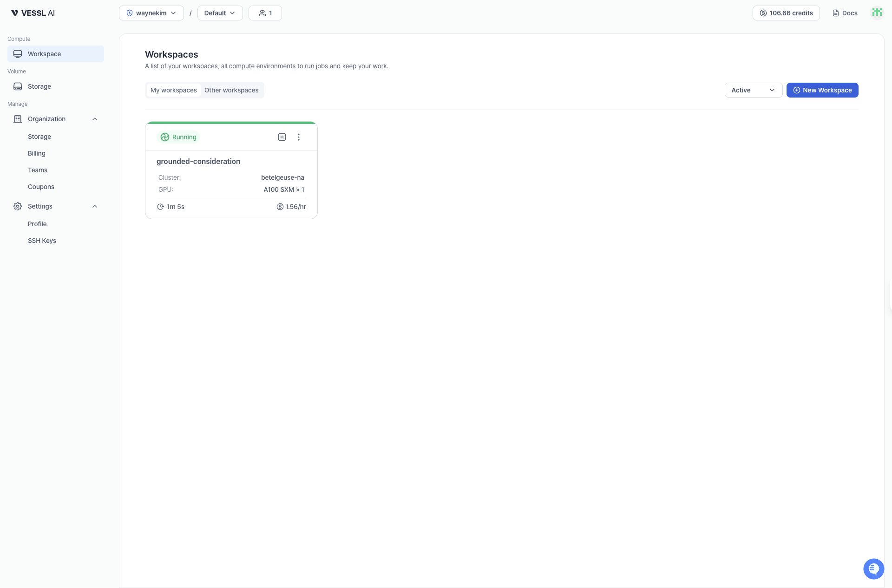Click the members icon showing 1 user
This screenshot has width=892, height=588.
point(265,13)
